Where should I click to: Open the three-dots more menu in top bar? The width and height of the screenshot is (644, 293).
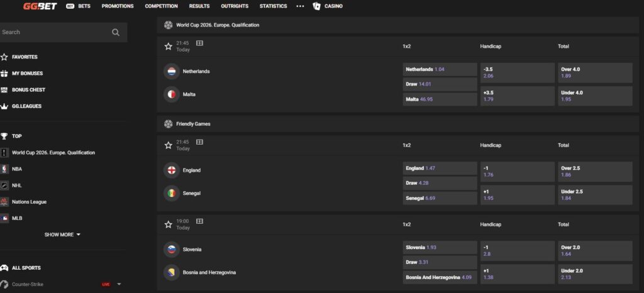click(300, 6)
